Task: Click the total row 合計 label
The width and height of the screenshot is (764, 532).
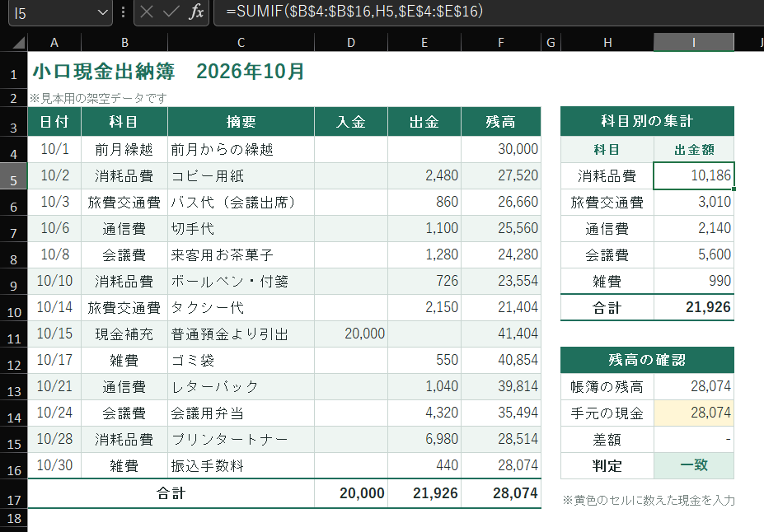Action: 171,493
